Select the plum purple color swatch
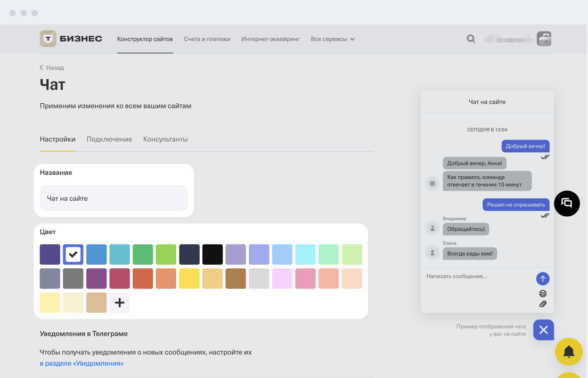 pyautogui.click(x=96, y=278)
